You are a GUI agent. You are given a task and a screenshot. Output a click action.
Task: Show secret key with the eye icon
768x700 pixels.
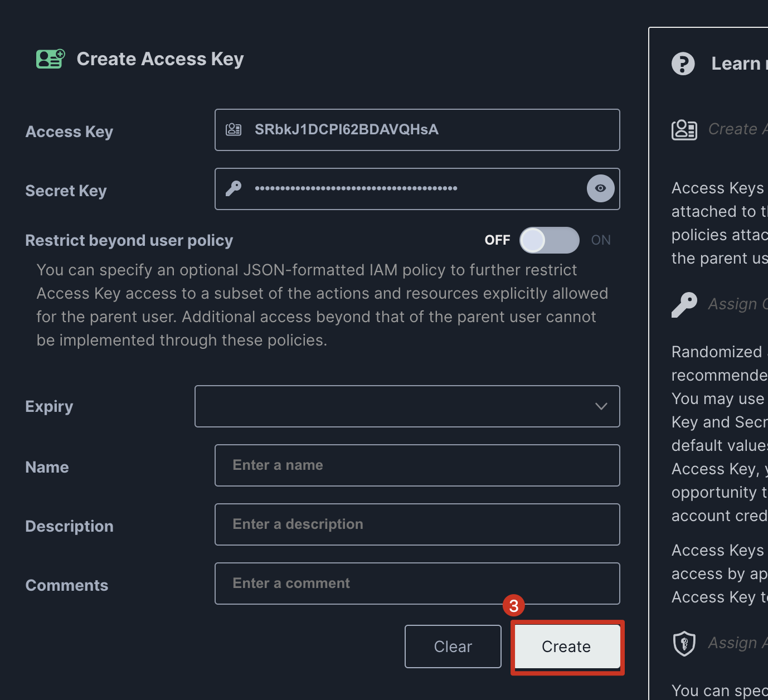click(600, 188)
